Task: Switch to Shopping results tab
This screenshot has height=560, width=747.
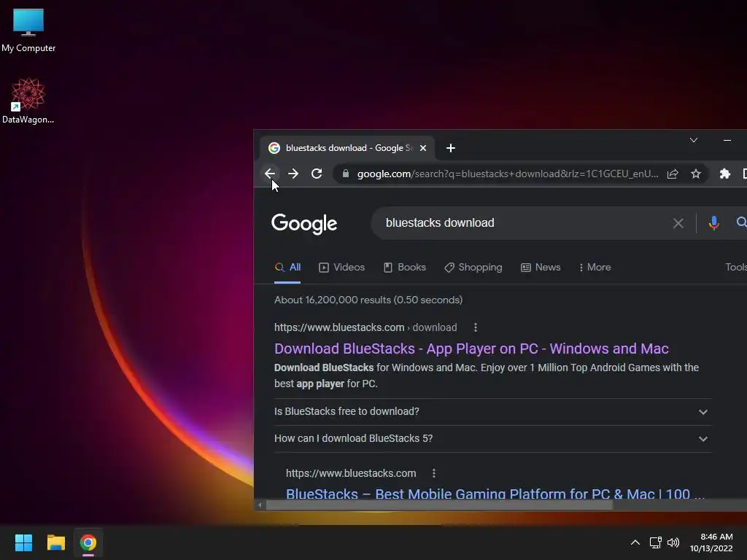Action: [x=473, y=267]
